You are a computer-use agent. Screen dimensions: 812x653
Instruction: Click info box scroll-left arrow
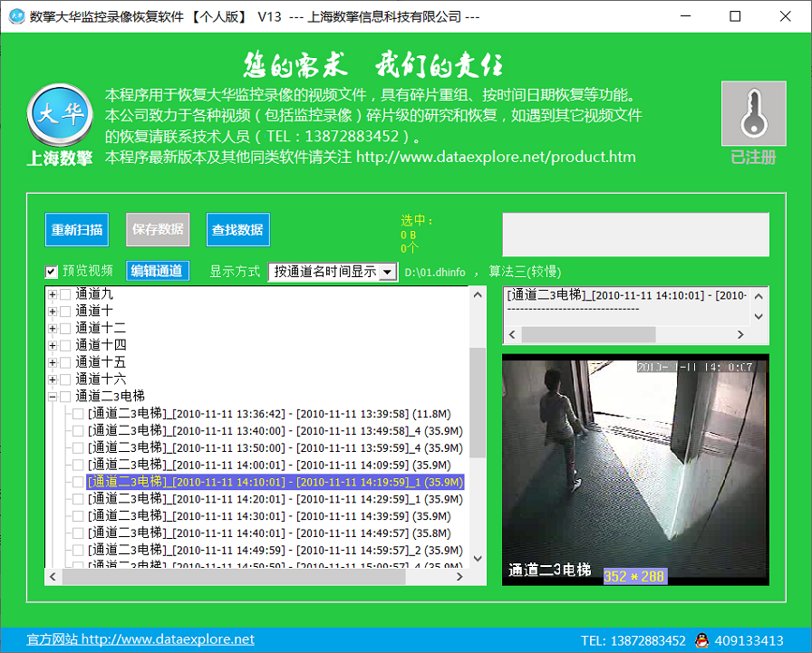click(512, 335)
